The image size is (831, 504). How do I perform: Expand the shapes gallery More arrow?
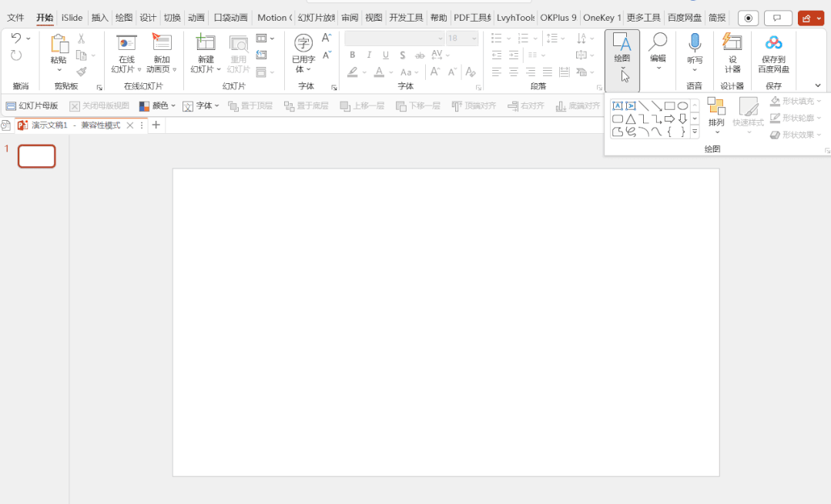point(695,132)
